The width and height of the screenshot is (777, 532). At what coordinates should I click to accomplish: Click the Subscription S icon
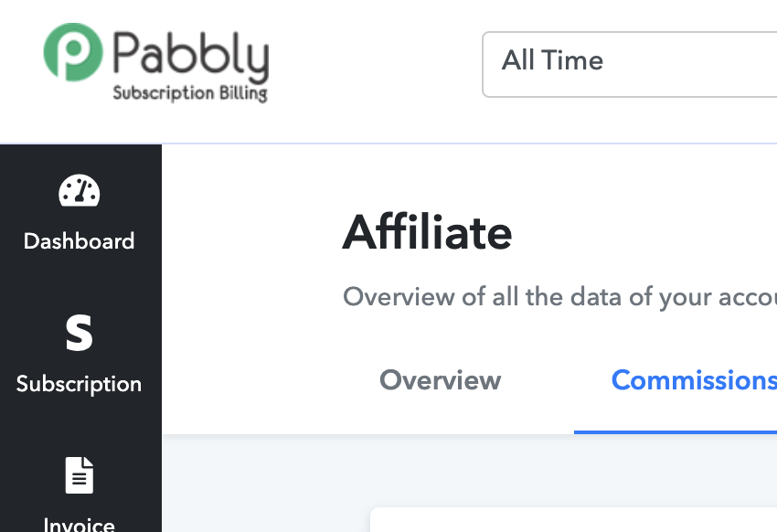point(80,333)
